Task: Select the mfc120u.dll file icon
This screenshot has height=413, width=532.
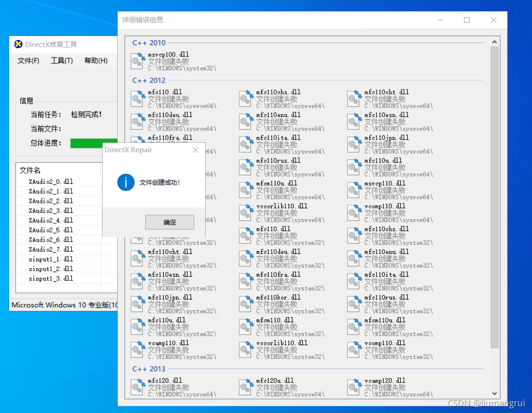Action: (246, 387)
